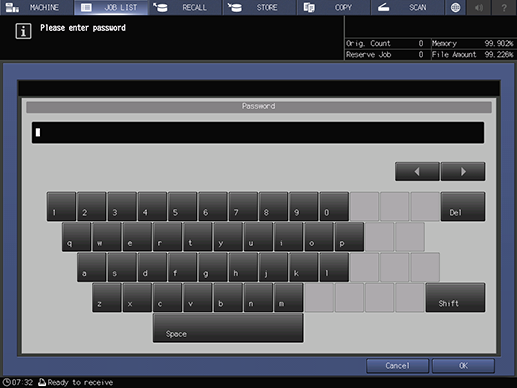Image resolution: width=517 pixels, height=388 pixels.
Task: Move cursor left with the left arrow key
Action: coord(417,172)
